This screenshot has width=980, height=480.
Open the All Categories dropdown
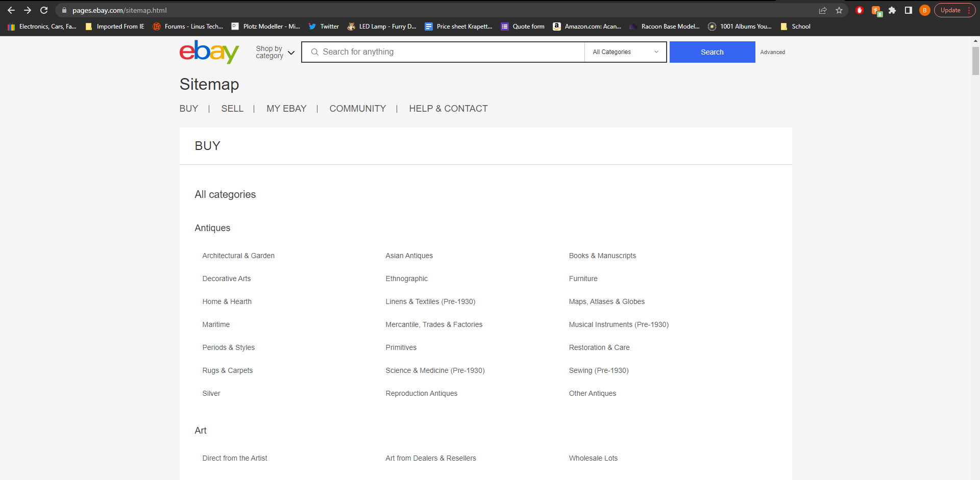coord(625,52)
